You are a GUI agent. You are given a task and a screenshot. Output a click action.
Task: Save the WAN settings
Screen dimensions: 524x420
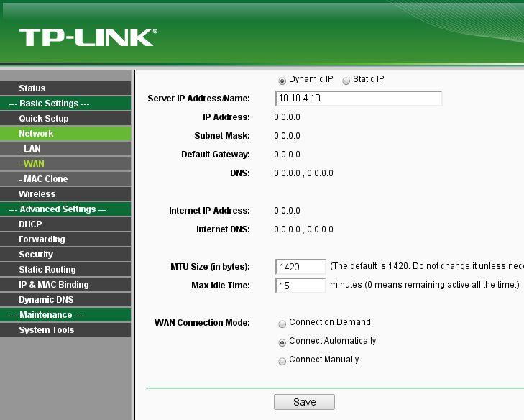(x=304, y=402)
